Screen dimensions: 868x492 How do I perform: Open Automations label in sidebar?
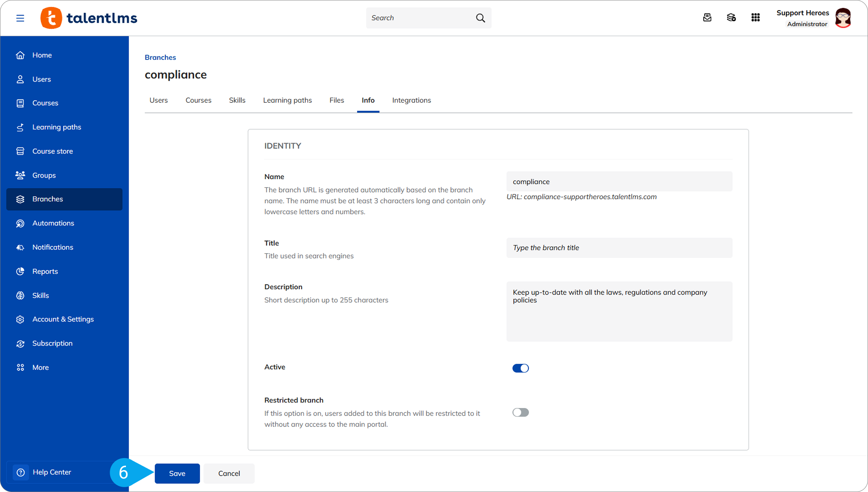pyautogui.click(x=53, y=223)
